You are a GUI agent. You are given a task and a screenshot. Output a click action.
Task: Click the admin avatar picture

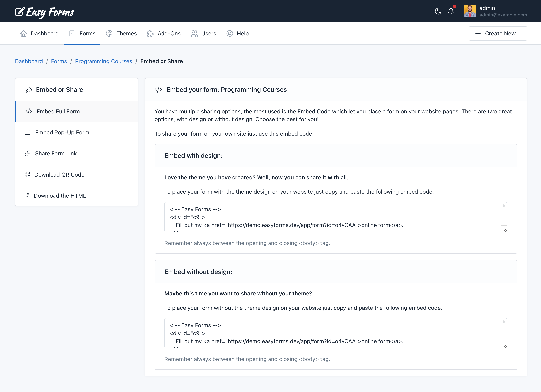point(470,11)
